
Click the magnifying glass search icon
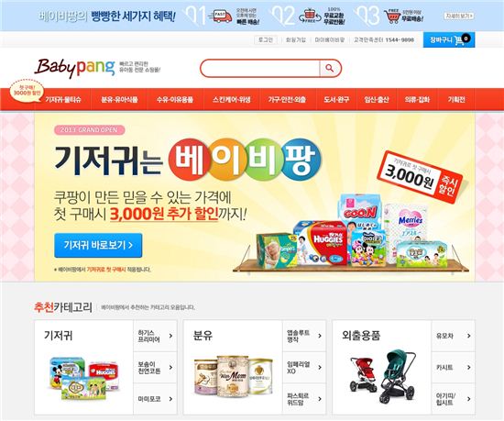(330, 68)
